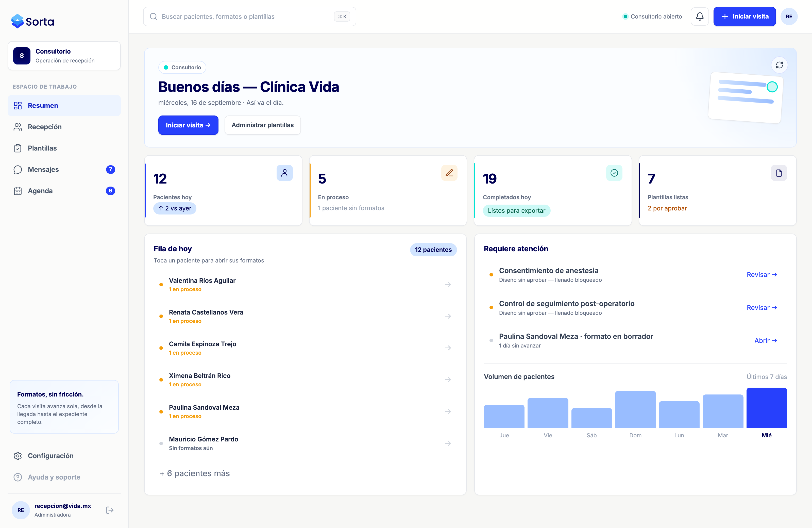
Task: Open the Resumen section
Action: coord(64,105)
